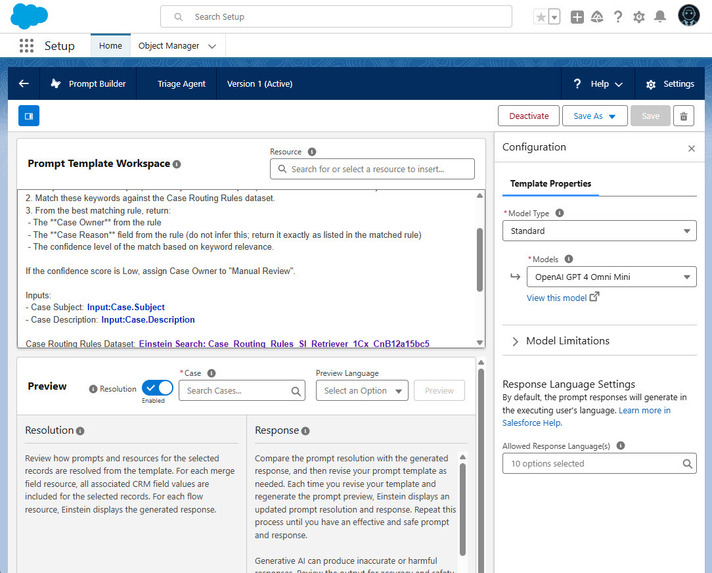712x573 pixels.
Task: Click the back arrow in Prompt Builder
Action: tap(24, 84)
